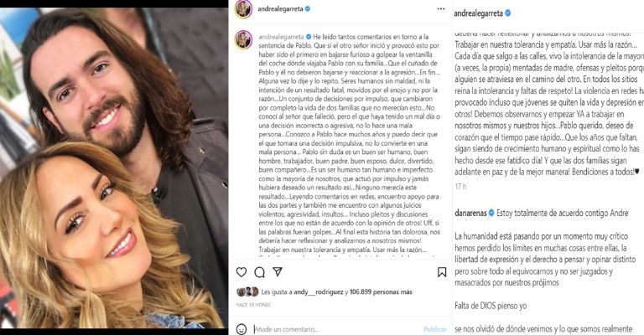Open danarenas commenter profile

pos(470,214)
